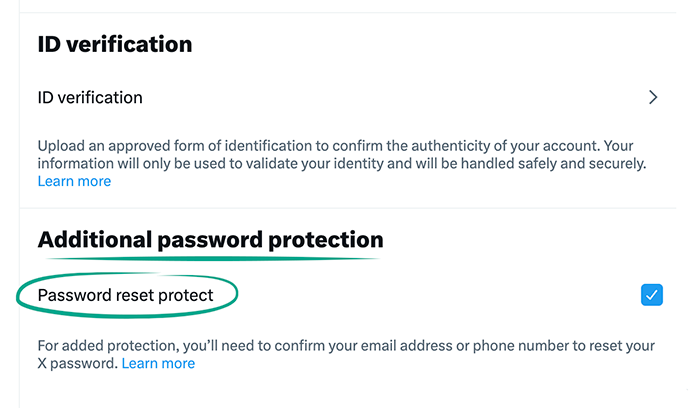Click the bold 'ID verification' section heading
Screen dimensions: 700x408
tap(114, 45)
